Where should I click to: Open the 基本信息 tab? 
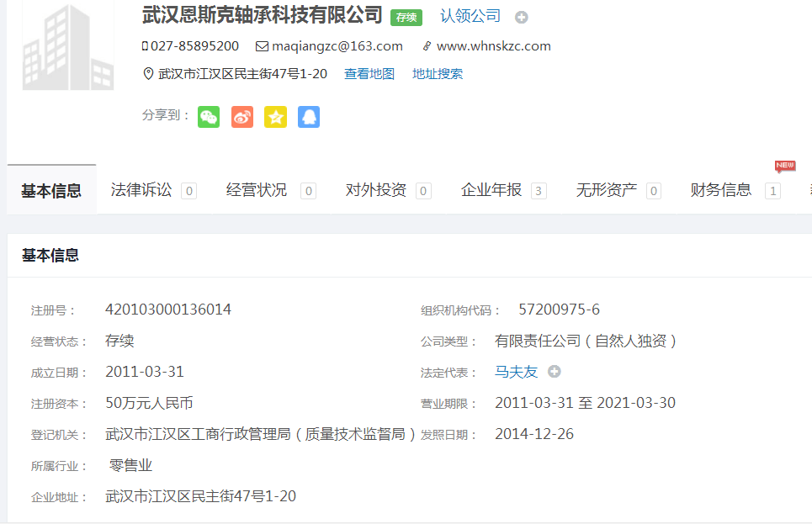click(x=51, y=191)
